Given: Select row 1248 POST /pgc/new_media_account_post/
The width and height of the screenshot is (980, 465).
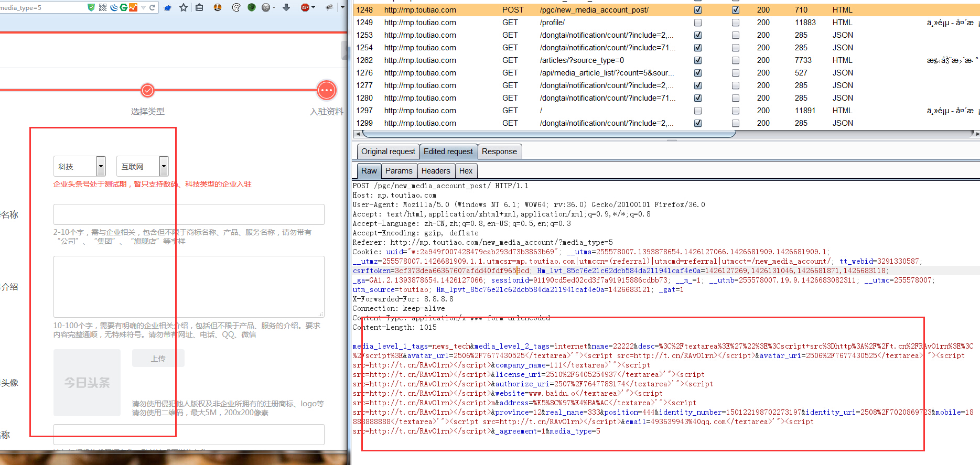Looking at the screenshot, I should point(666,10).
